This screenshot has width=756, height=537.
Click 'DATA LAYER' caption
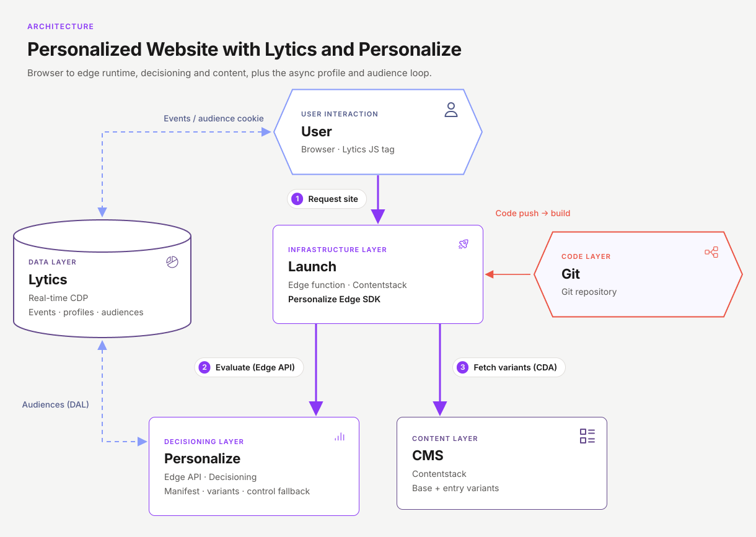click(53, 262)
